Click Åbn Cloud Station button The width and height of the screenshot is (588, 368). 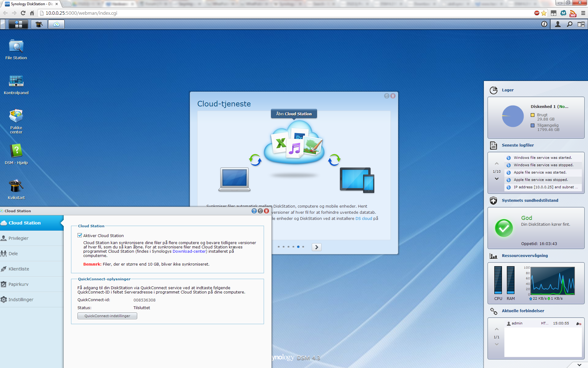click(294, 114)
